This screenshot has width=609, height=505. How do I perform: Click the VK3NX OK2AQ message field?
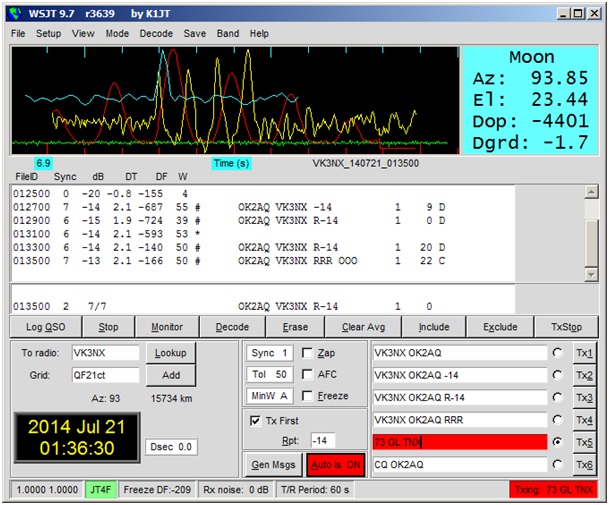(460, 353)
